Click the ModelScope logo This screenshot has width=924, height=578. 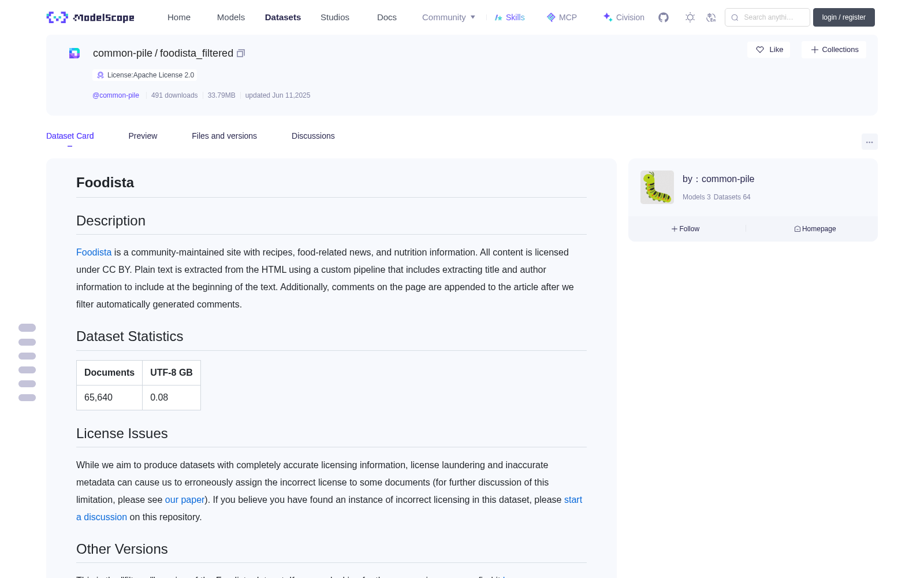91,17
